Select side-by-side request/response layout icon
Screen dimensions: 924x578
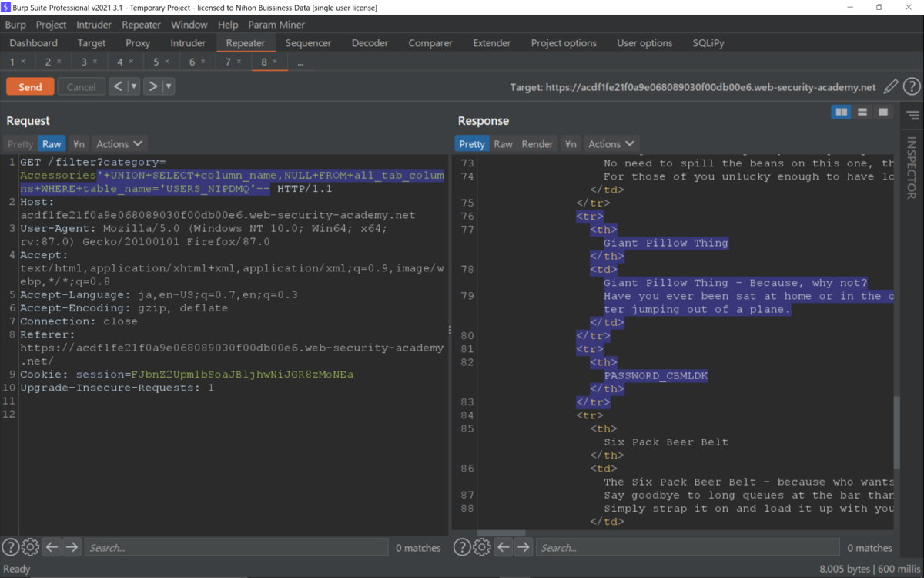coord(842,113)
